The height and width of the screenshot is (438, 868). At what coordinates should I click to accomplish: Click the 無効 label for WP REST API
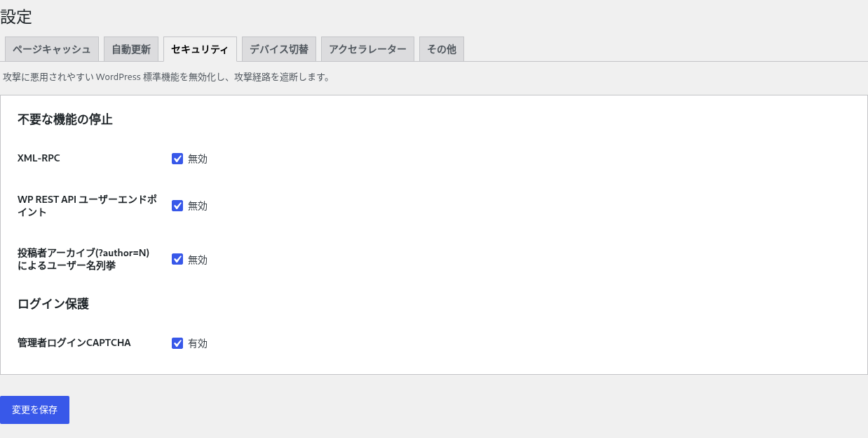(198, 206)
